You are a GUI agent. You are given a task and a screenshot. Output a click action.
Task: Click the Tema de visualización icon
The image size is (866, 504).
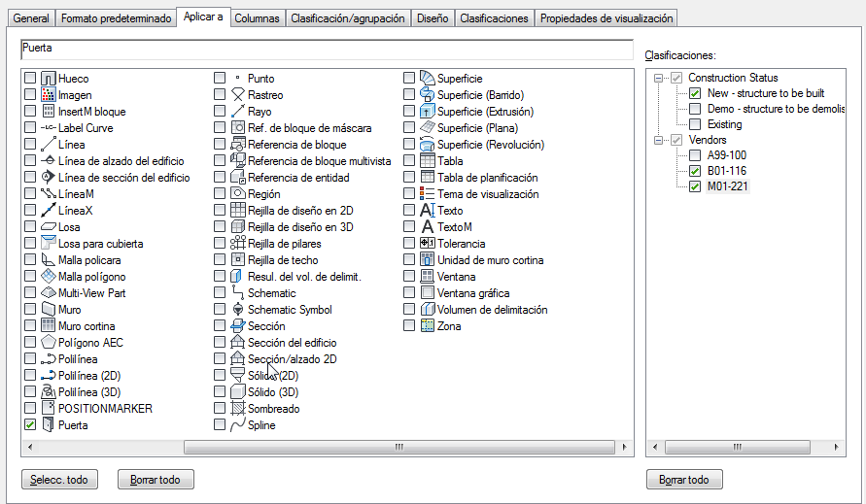pos(428,194)
